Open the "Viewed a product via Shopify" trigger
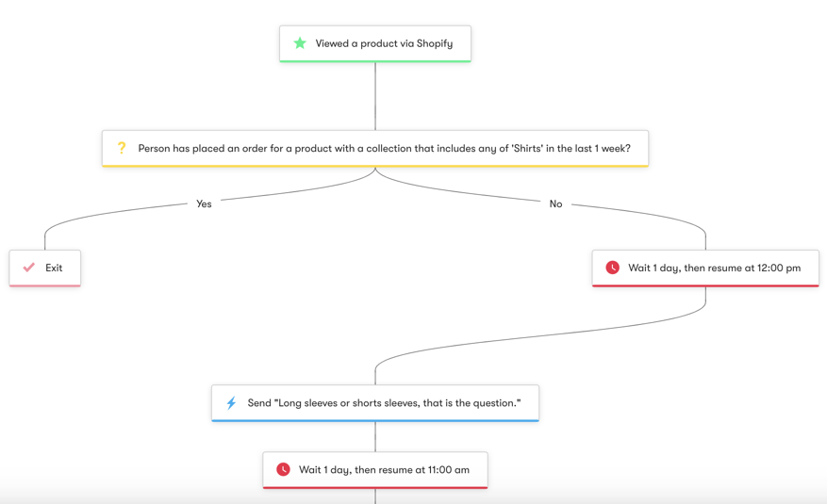 tap(384, 43)
